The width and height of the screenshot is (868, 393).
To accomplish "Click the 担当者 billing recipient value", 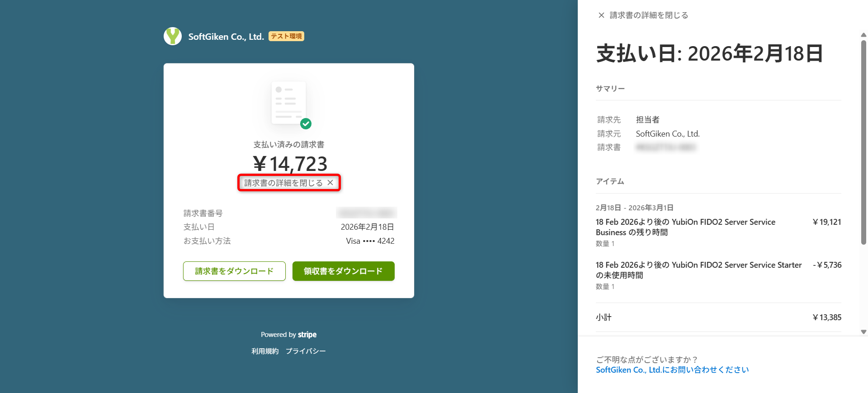I will 648,120.
